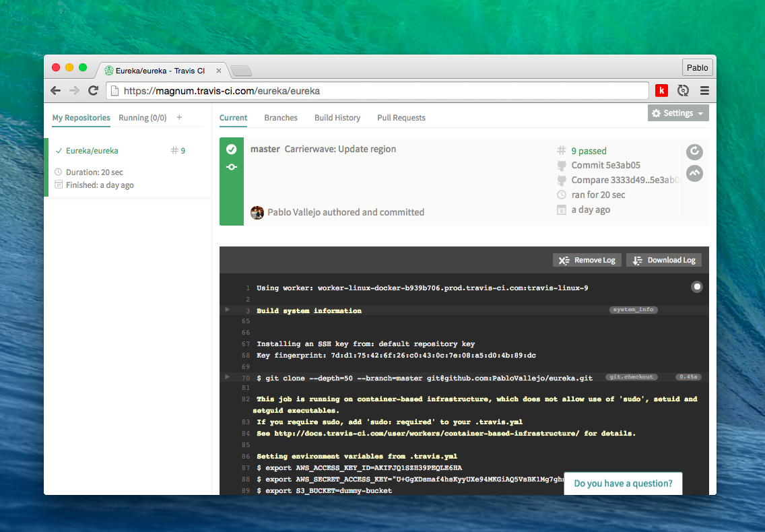Viewport: 765px width, 532px height.
Task: Reload the Travis CI page
Action: tap(93, 91)
